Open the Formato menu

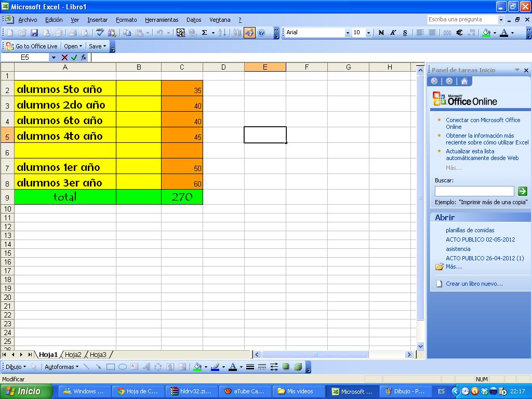126,20
